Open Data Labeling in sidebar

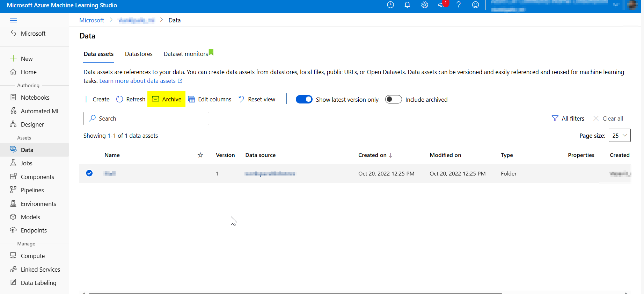click(x=35, y=283)
